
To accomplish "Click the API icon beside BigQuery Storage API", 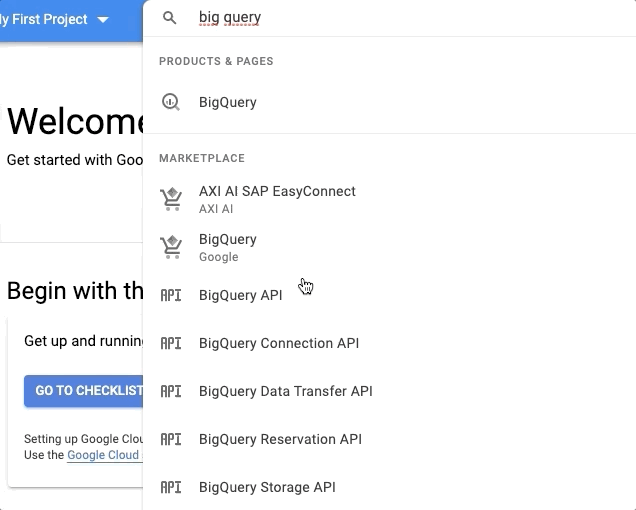I will (x=171, y=487).
